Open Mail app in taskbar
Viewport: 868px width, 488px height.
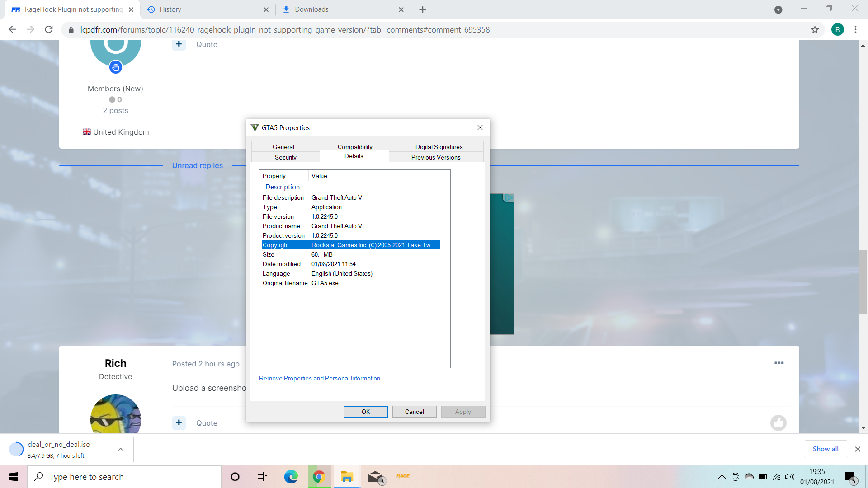click(x=375, y=477)
